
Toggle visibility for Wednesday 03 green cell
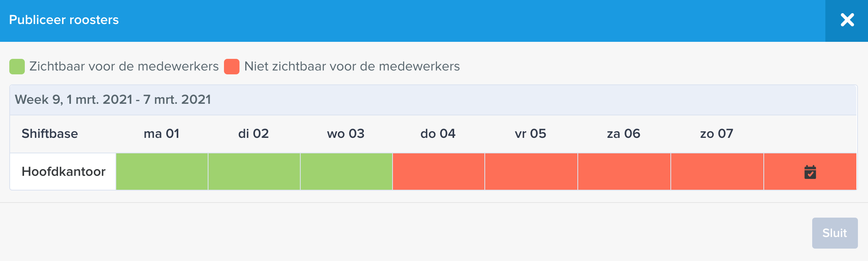point(346,172)
